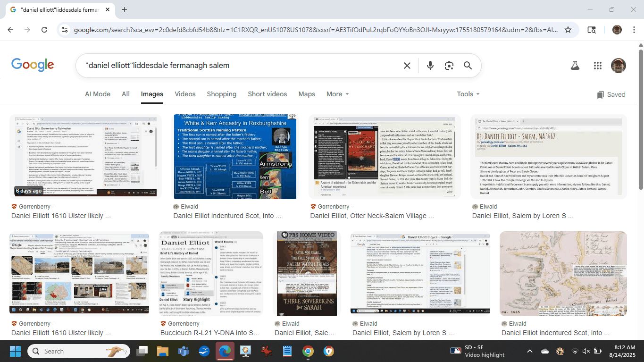Screen dimensions: 644x362
Task: Reload the page
Action: point(44,30)
